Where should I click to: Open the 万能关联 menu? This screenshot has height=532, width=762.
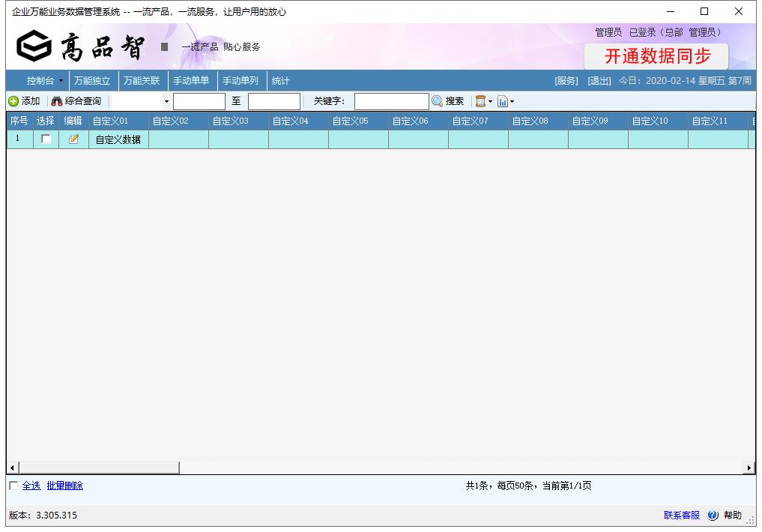pyautogui.click(x=142, y=81)
